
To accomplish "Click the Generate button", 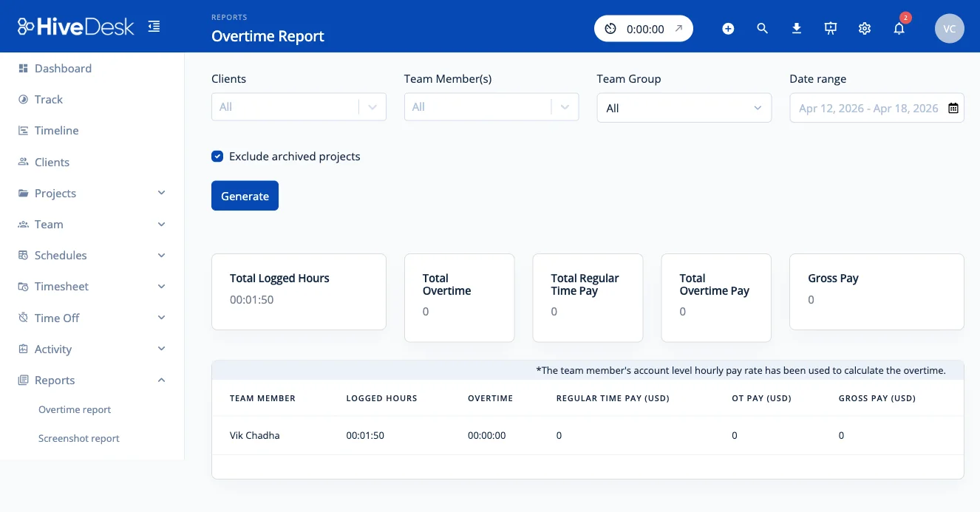I will 245,196.
